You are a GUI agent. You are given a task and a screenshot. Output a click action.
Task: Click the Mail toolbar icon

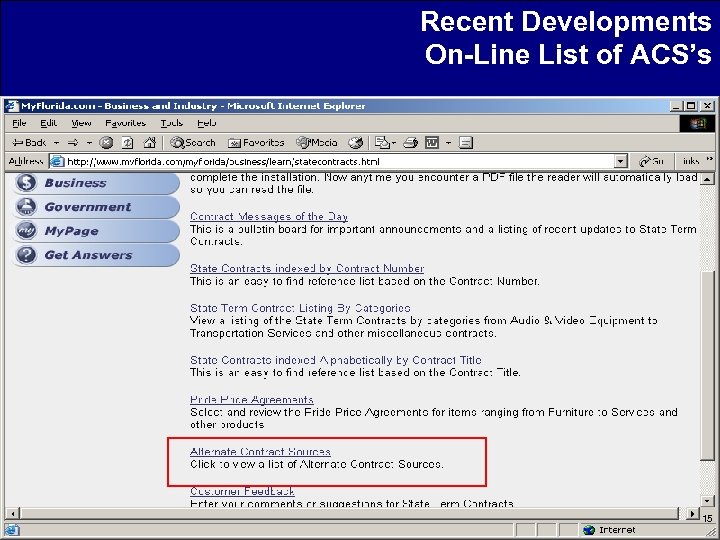[382, 143]
